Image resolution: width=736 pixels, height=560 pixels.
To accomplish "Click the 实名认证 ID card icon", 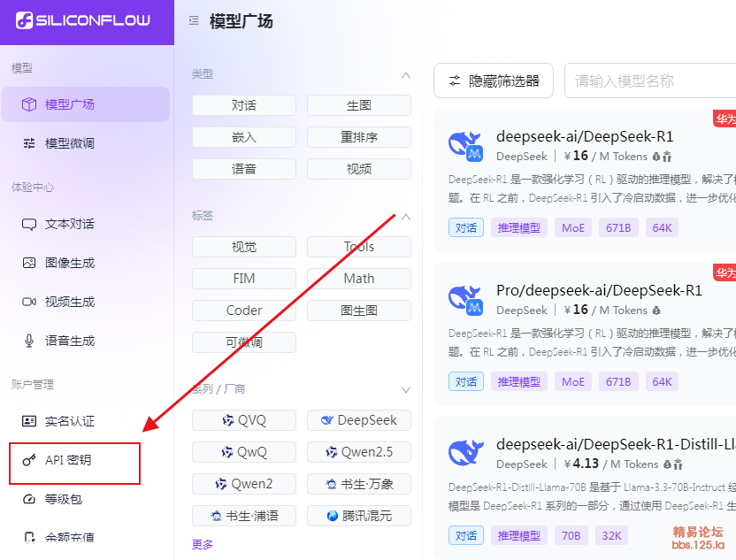I will click(x=29, y=421).
